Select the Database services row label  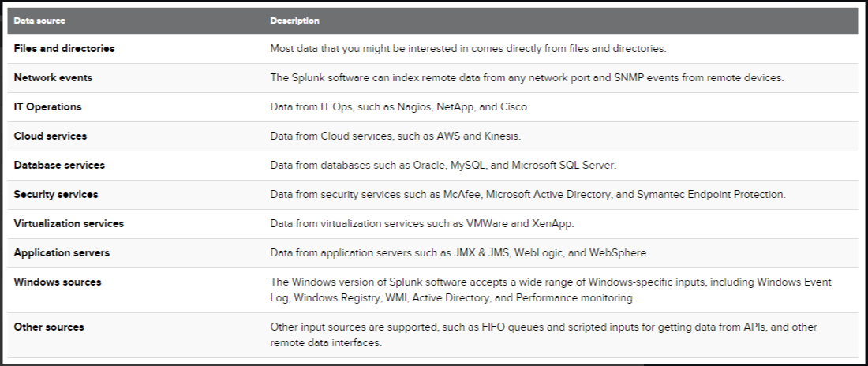(x=59, y=166)
